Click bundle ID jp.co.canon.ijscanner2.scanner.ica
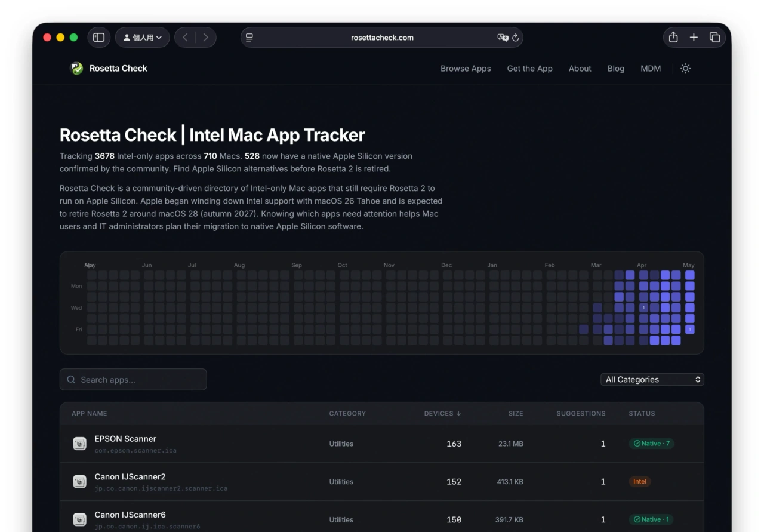Image resolution: width=764 pixels, height=532 pixels. point(161,488)
